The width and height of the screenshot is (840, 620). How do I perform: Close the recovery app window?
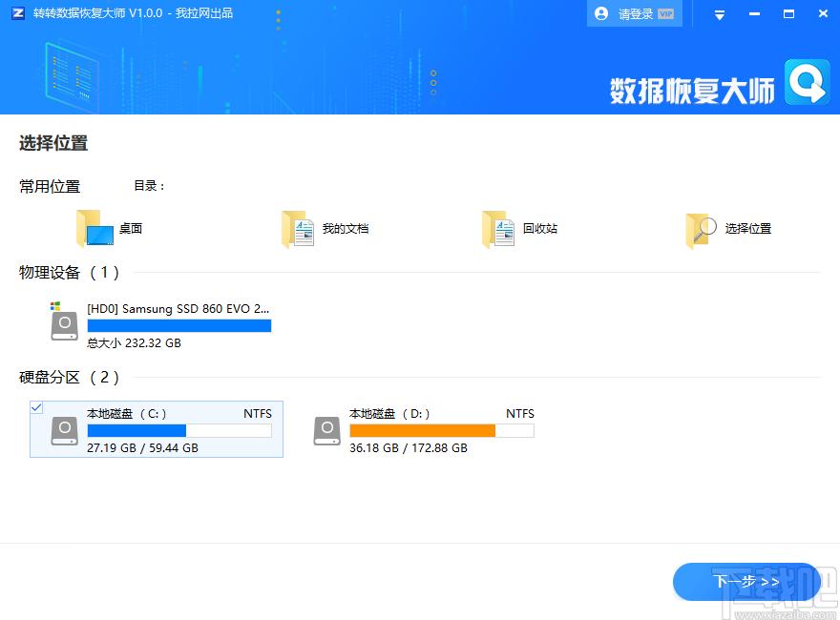824,14
